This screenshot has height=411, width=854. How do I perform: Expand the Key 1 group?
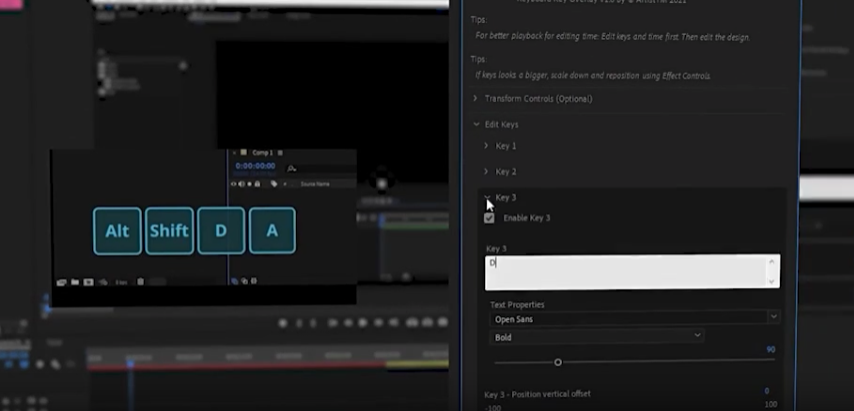(487, 146)
